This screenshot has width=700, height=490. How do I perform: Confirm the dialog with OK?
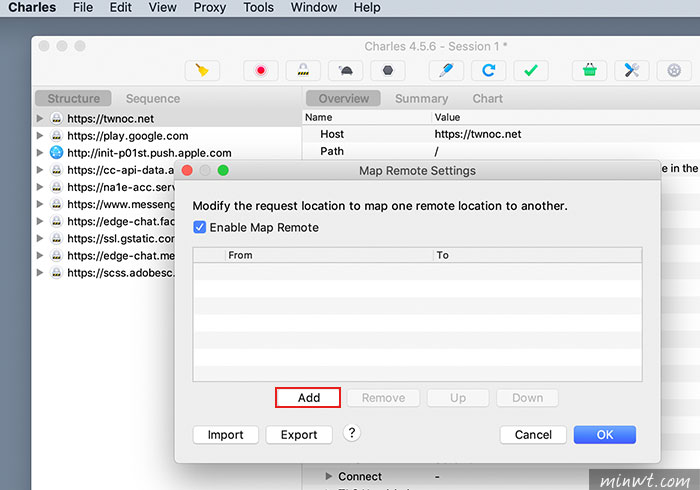pyautogui.click(x=605, y=435)
